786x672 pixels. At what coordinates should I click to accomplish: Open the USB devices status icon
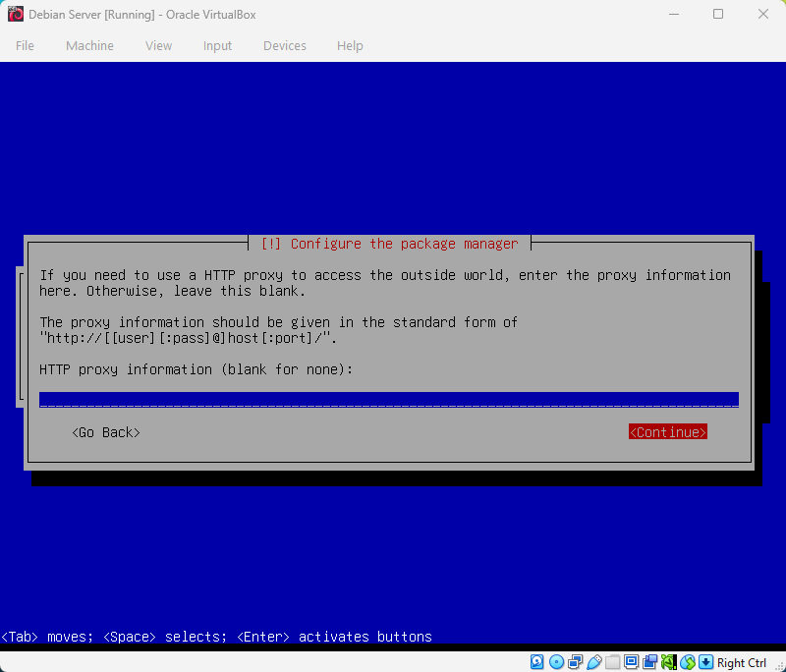coord(594,661)
